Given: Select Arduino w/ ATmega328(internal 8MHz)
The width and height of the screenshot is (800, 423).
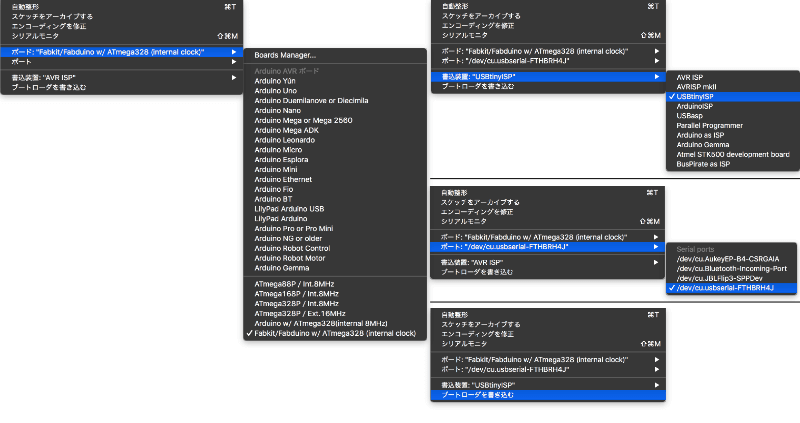Looking at the screenshot, I should click(335, 324).
